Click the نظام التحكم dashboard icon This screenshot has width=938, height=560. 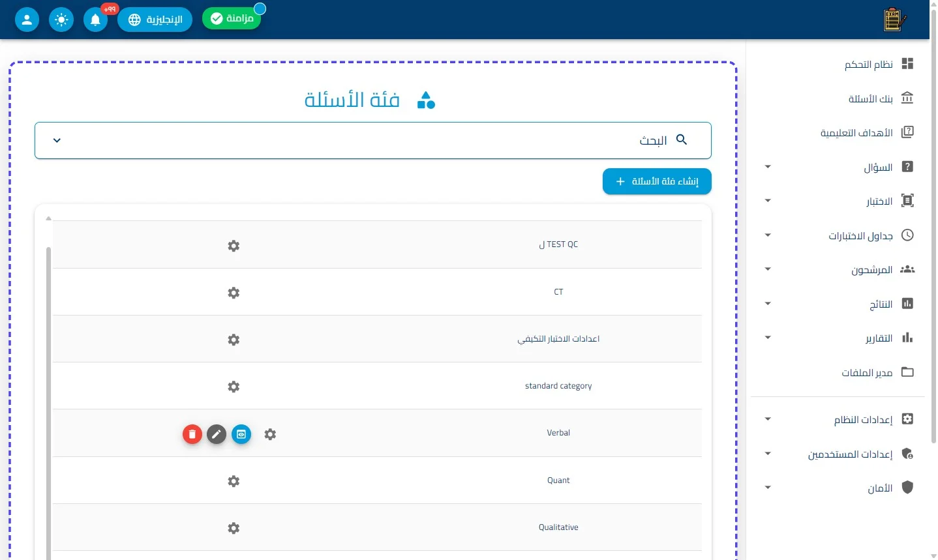[x=907, y=64]
